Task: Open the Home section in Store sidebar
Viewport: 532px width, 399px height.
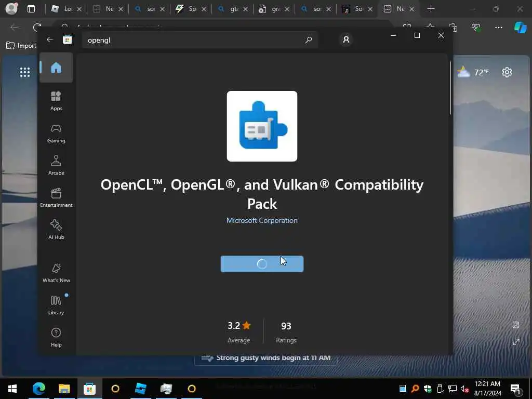Action: point(56,68)
